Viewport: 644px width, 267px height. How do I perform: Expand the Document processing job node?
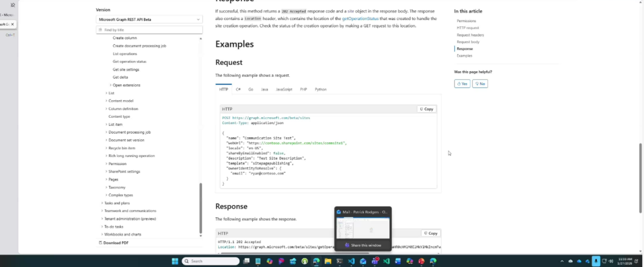[106, 132]
